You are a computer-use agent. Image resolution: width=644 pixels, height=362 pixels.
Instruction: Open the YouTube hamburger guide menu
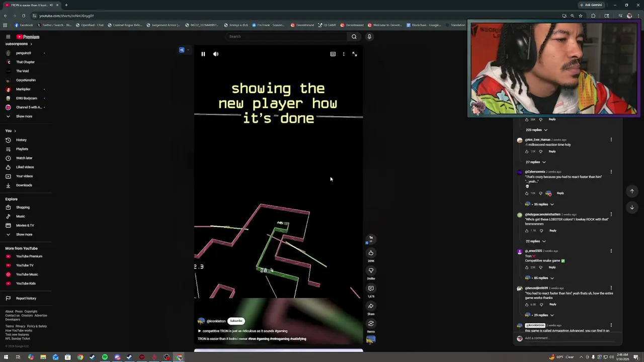click(x=8, y=37)
